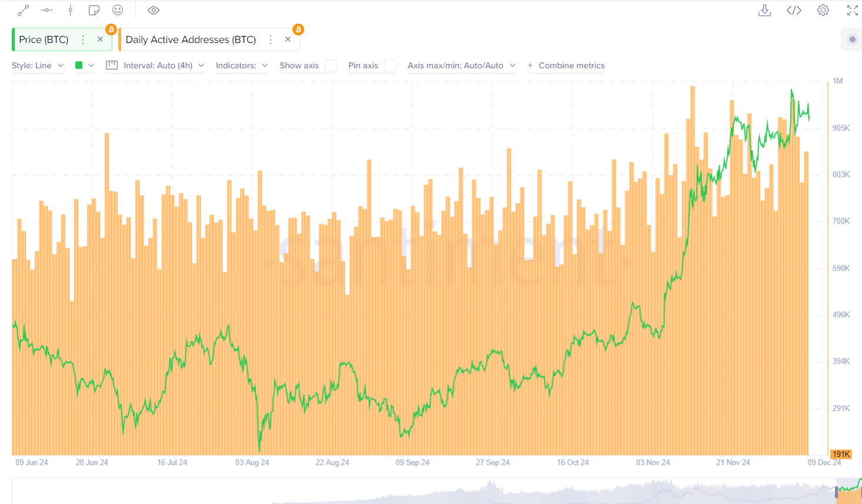This screenshot has width=862, height=504.
Task: Download the chart image
Action: click(x=764, y=11)
